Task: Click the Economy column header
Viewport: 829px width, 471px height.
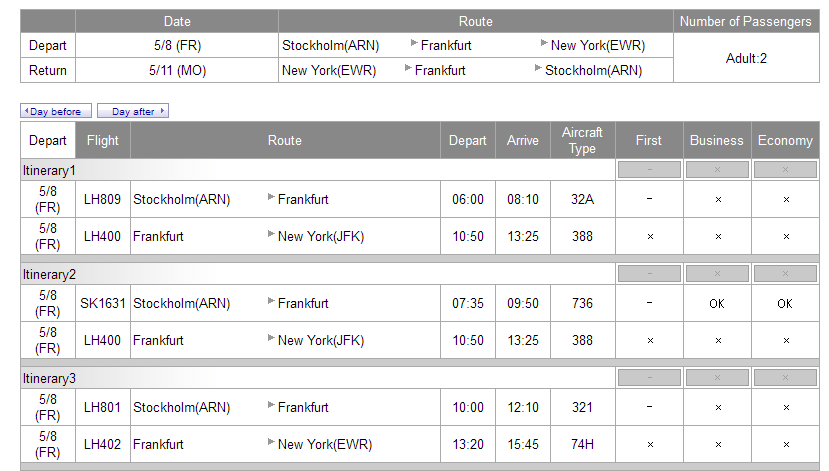Action: click(x=785, y=140)
